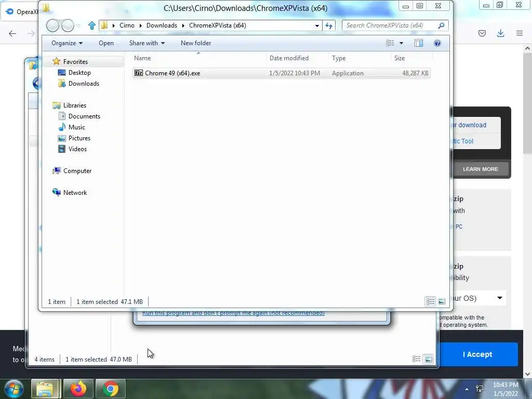The height and width of the screenshot is (399, 532).
Task: Click Windows Explorer taskbar icon
Action: click(x=46, y=389)
